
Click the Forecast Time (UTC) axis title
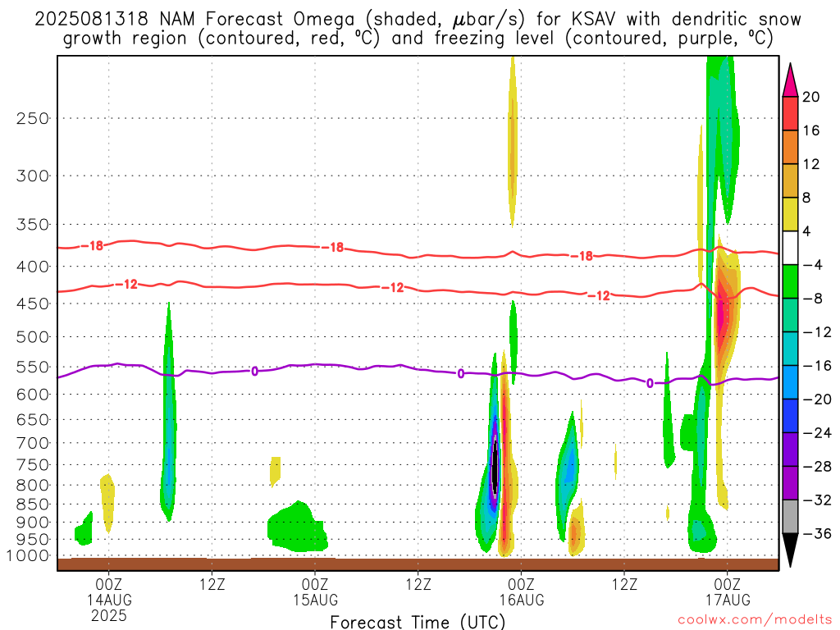point(418,622)
